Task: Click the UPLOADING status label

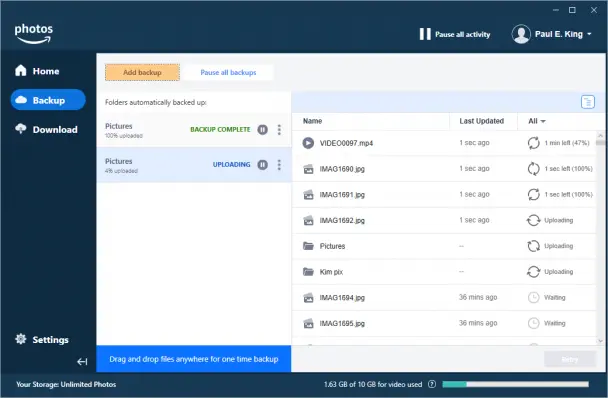Action: [x=231, y=164]
